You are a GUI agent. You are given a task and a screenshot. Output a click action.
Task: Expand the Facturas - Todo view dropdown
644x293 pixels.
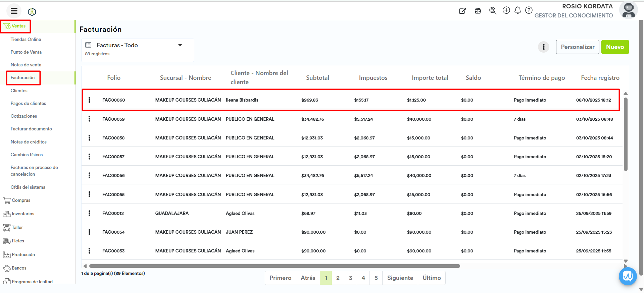click(x=180, y=45)
